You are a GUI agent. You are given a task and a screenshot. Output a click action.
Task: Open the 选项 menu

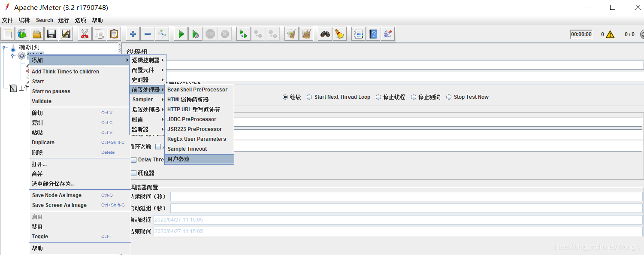point(80,20)
